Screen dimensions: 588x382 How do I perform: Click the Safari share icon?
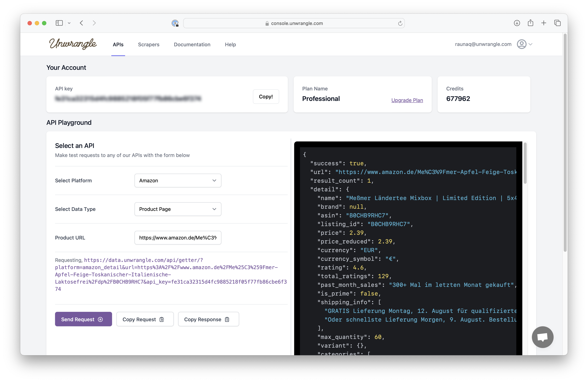coord(530,23)
